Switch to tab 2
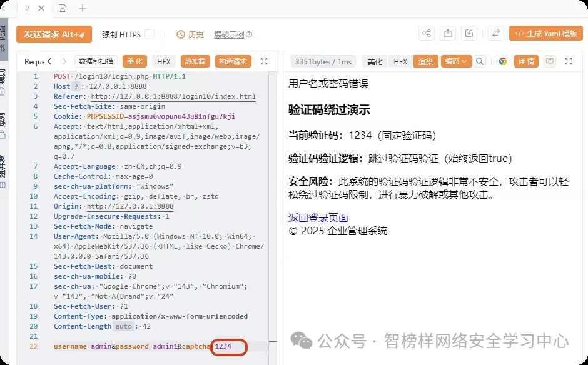 [28, 8]
